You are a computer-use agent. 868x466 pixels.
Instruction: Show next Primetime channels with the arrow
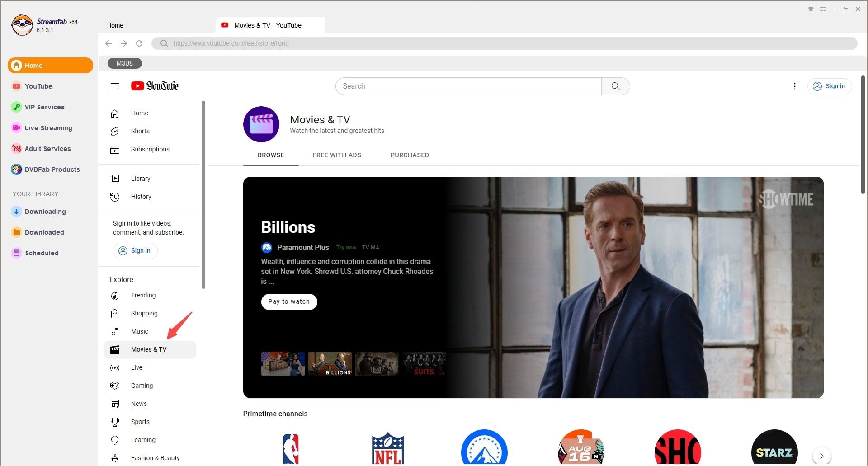821,456
